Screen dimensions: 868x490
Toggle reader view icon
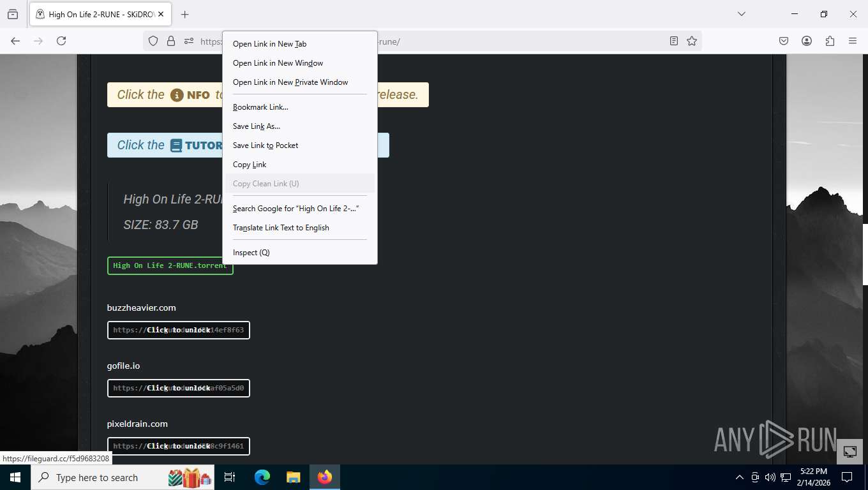tap(674, 41)
